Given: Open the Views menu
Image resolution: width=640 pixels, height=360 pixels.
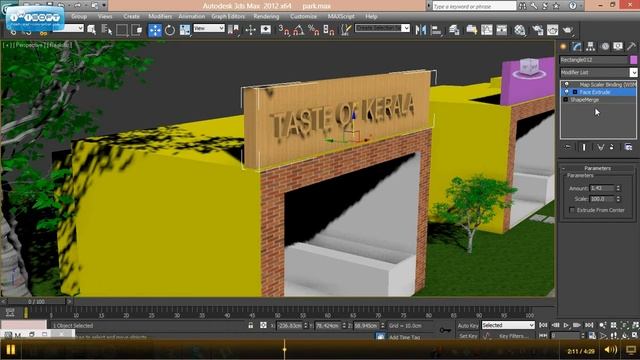Looking at the screenshot, I should [105, 16].
